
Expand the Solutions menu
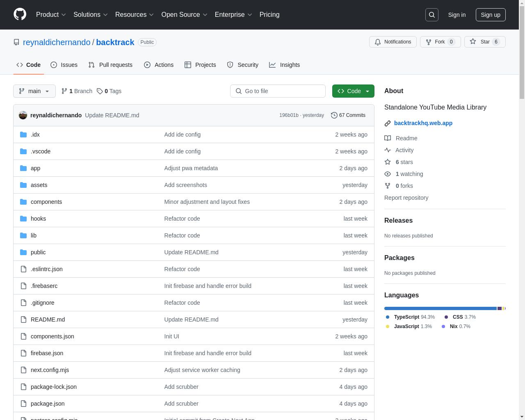coord(90,15)
